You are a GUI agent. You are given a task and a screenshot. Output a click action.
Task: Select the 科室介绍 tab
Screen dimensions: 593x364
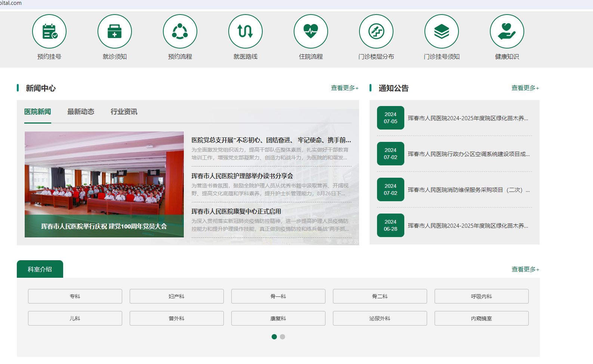pyautogui.click(x=40, y=269)
